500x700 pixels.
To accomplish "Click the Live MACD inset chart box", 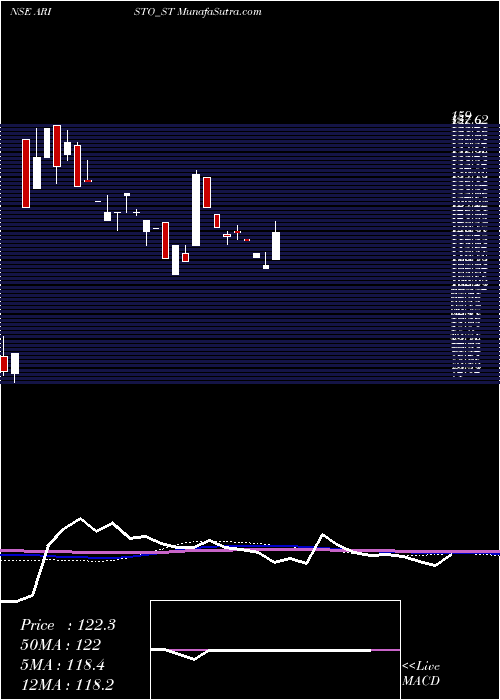I will [275, 650].
